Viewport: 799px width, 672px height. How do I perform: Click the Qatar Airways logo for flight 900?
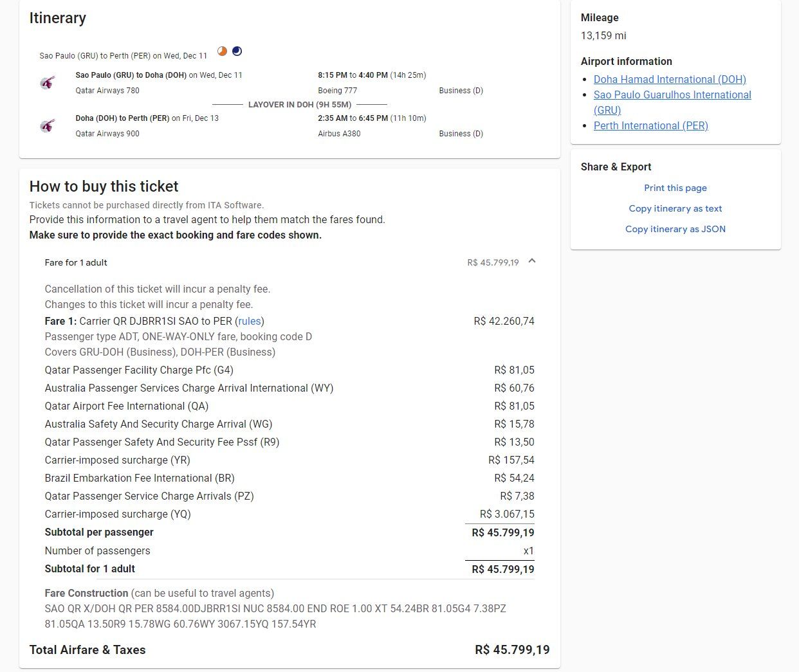(x=47, y=125)
